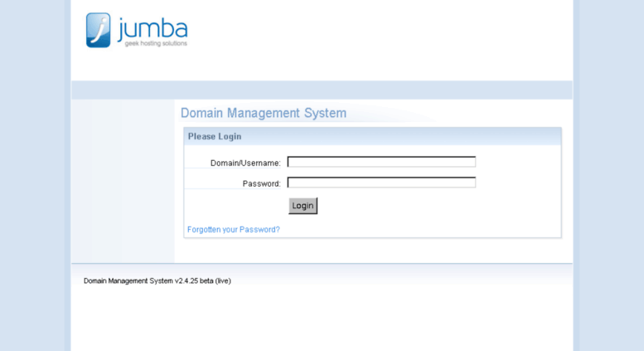Click the Login button
This screenshot has height=351, width=644.
point(303,206)
